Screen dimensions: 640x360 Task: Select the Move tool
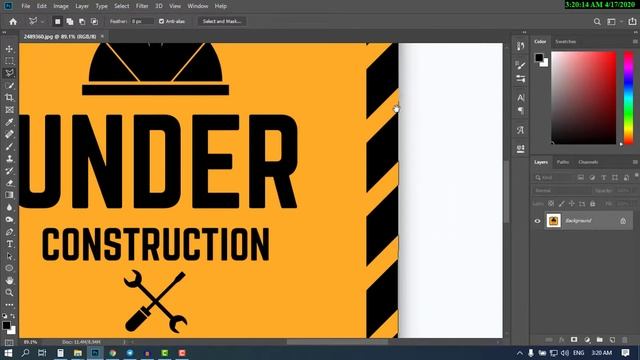(x=9, y=49)
